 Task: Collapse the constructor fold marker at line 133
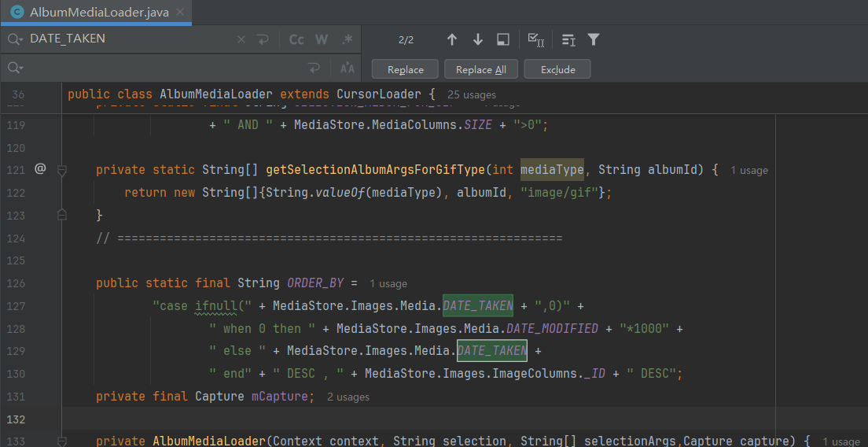(x=62, y=441)
